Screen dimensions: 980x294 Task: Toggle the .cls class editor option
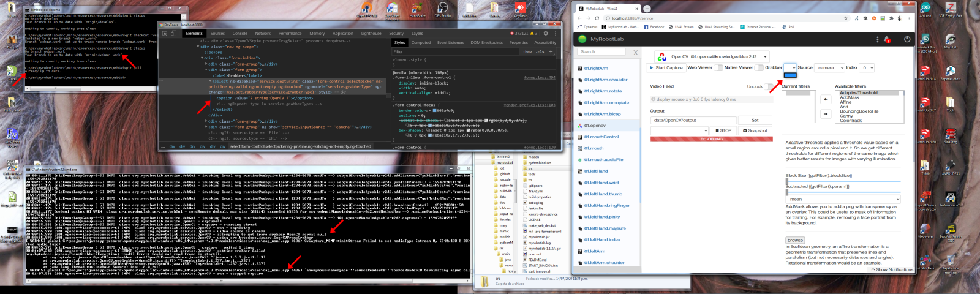click(540, 52)
